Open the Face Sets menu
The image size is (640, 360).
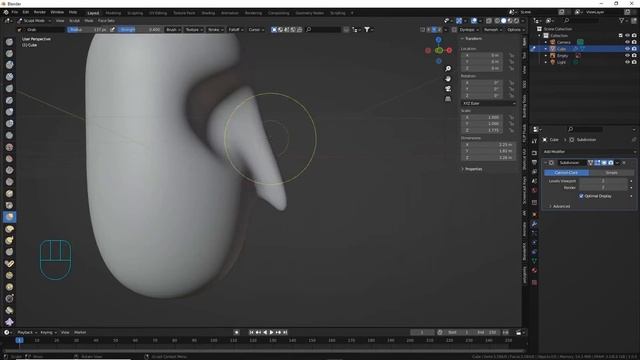[106, 20]
